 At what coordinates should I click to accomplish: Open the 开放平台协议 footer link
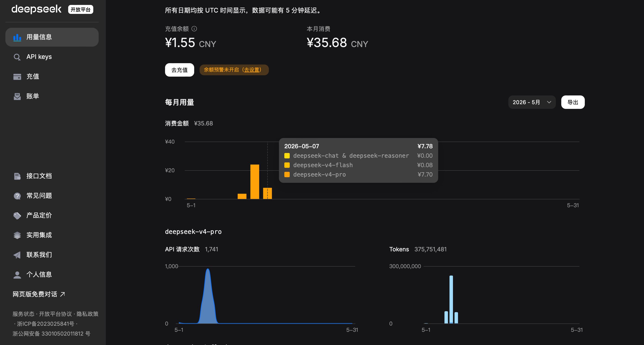click(x=55, y=314)
